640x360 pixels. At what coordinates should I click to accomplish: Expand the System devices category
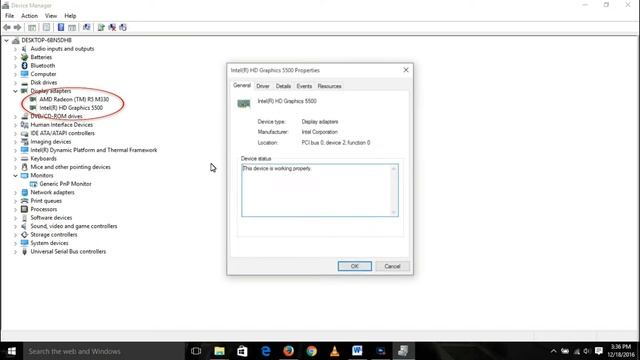(x=15, y=243)
